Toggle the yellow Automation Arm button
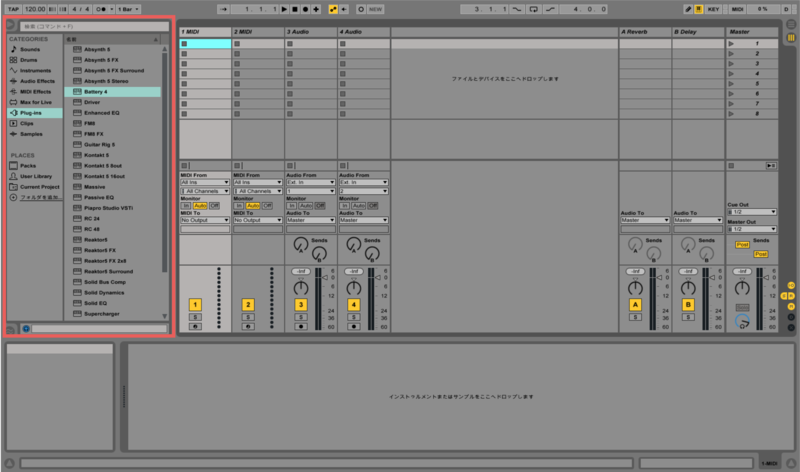This screenshot has height=472, width=800. 333,9
